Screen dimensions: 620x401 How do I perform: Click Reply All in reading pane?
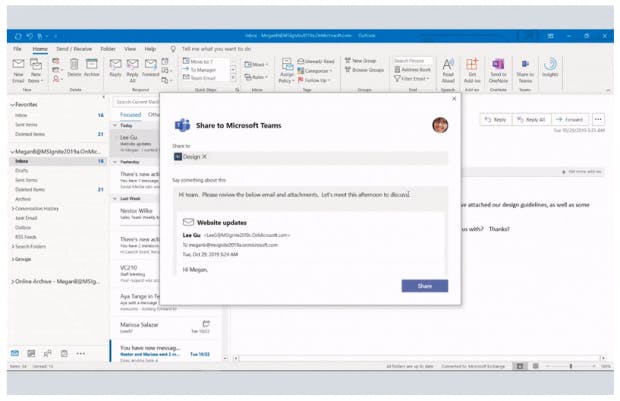[x=531, y=119]
